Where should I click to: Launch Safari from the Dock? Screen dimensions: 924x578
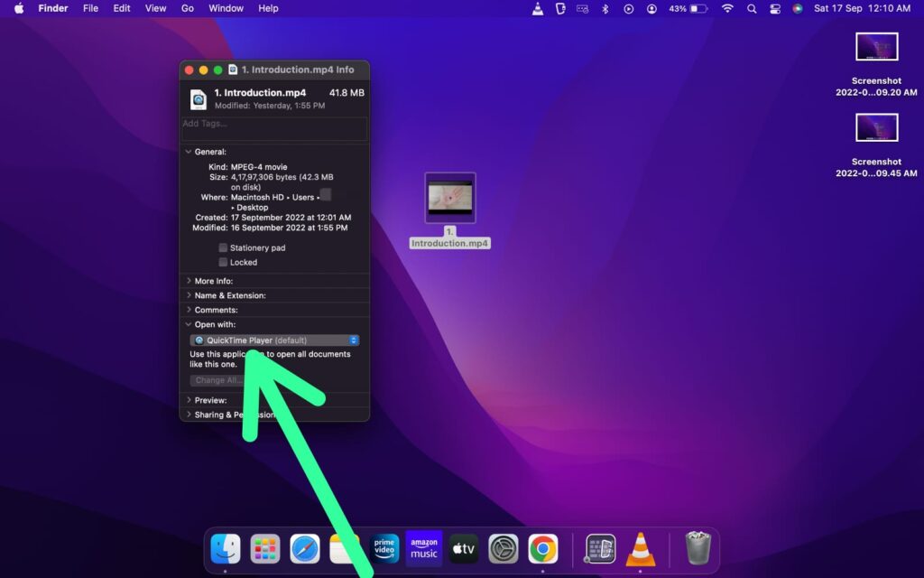(304, 548)
